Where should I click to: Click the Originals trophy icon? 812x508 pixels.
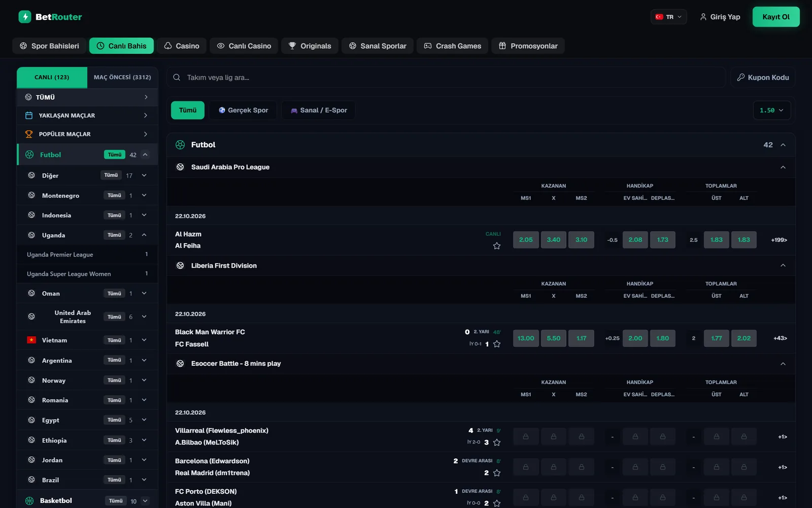292,46
